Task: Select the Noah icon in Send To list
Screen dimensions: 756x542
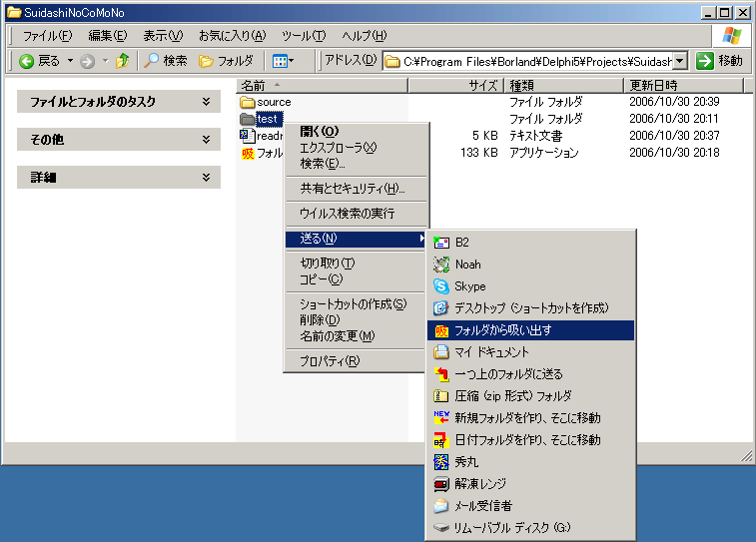Action: point(441,265)
